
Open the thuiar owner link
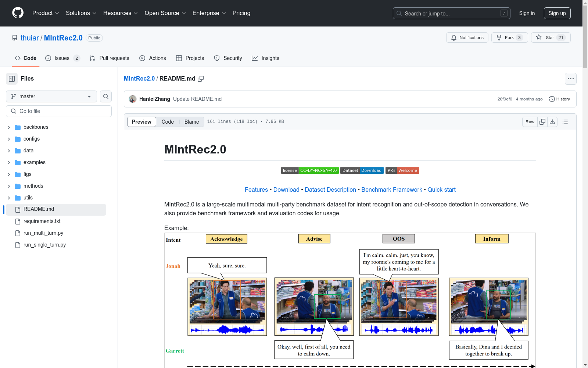pyautogui.click(x=30, y=38)
